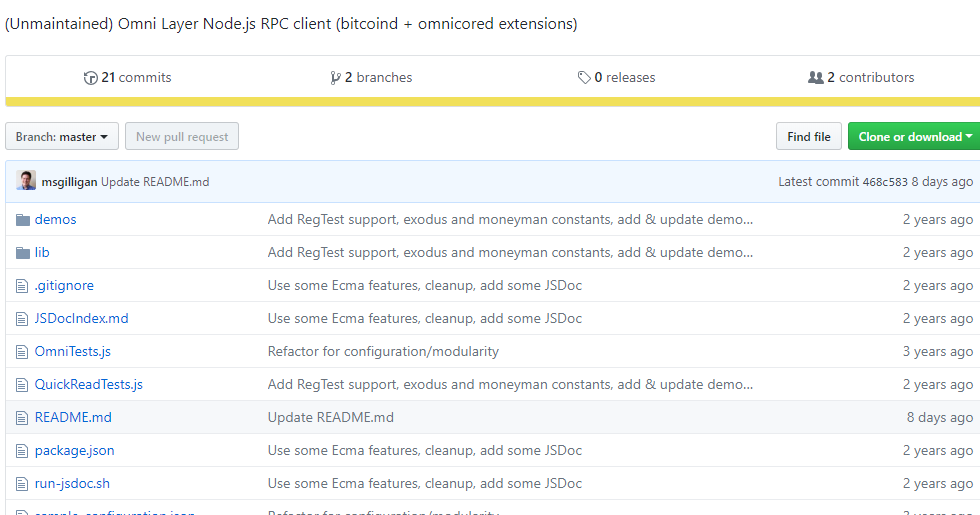Open Update README.md commit in README.md row

click(331, 418)
